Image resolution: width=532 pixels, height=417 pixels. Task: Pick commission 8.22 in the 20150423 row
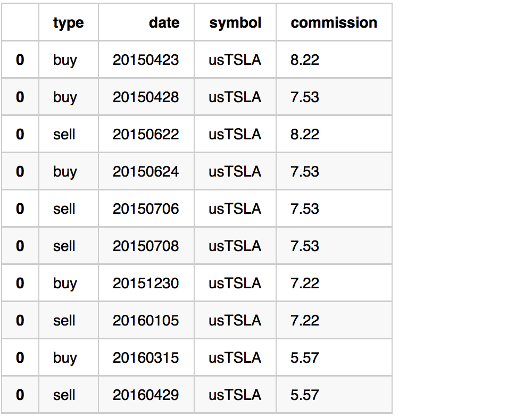[305, 60]
